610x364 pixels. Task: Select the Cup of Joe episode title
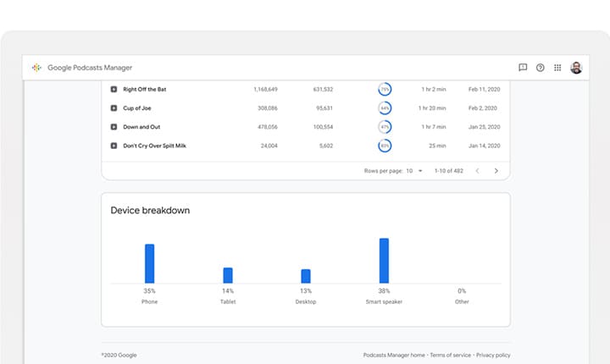137,108
